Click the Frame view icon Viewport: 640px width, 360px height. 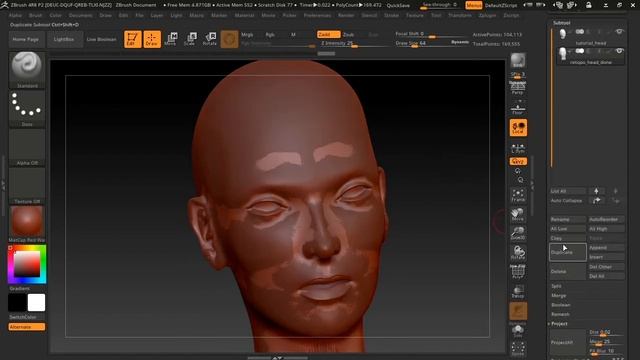[518, 195]
